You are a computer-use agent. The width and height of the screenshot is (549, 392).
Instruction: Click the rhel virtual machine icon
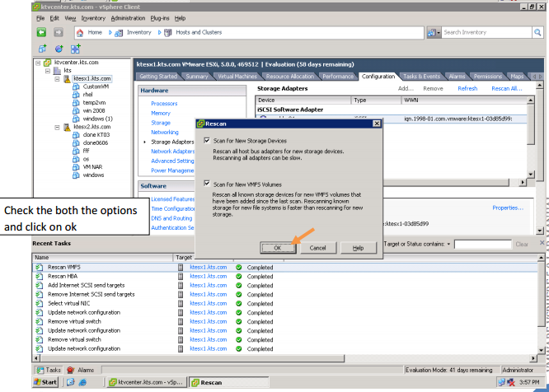click(x=76, y=95)
